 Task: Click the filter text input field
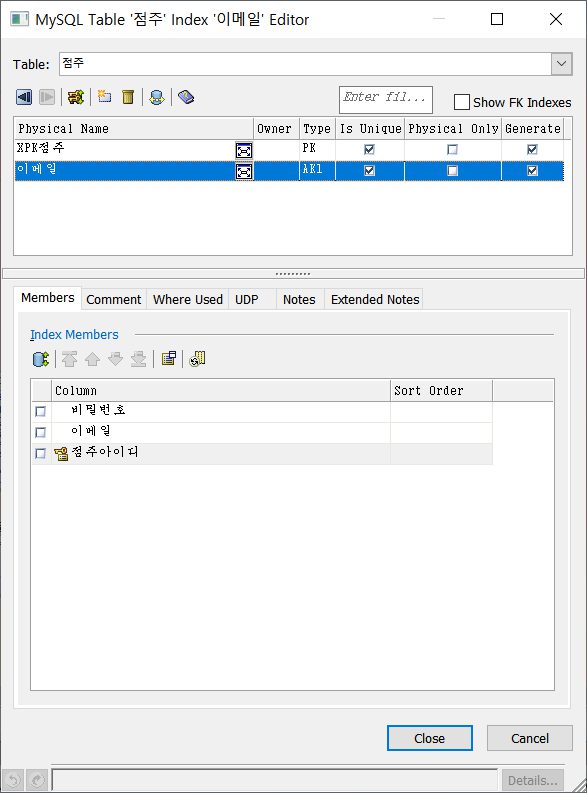(x=386, y=100)
